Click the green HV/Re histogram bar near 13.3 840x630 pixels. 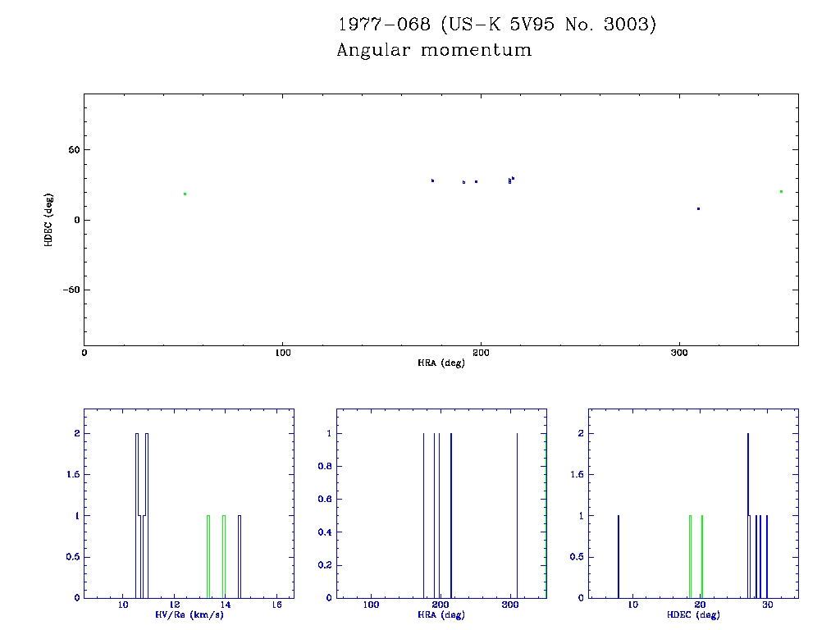click(208, 557)
